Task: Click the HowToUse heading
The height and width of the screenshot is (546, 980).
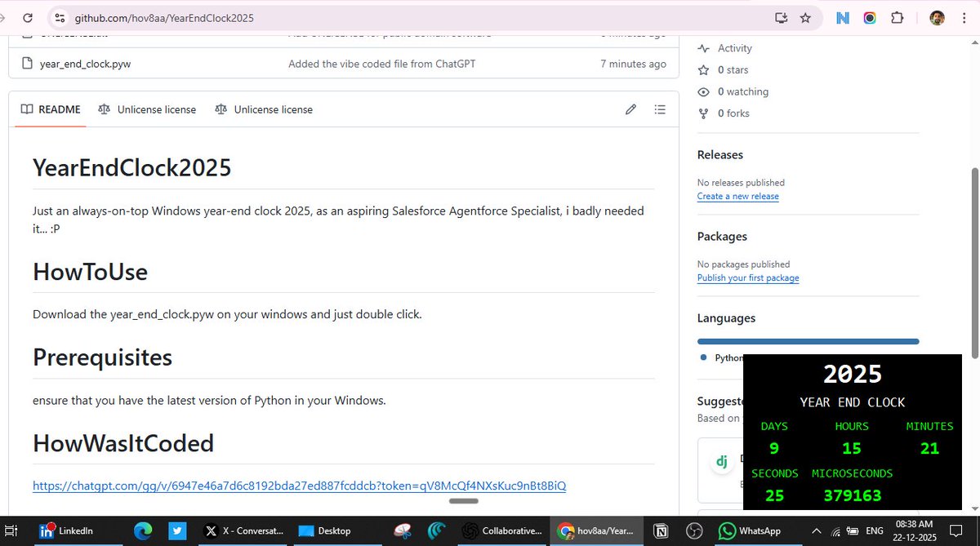Action: (x=90, y=271)
